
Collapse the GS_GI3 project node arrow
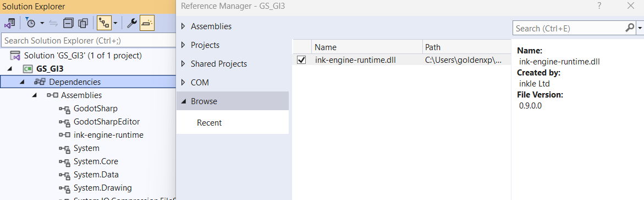pos(10,69)
